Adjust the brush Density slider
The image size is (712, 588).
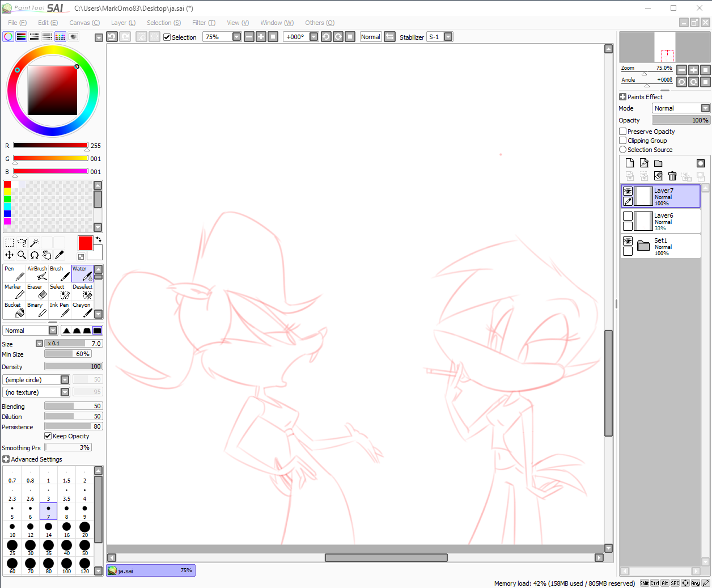tap(74, 366)
